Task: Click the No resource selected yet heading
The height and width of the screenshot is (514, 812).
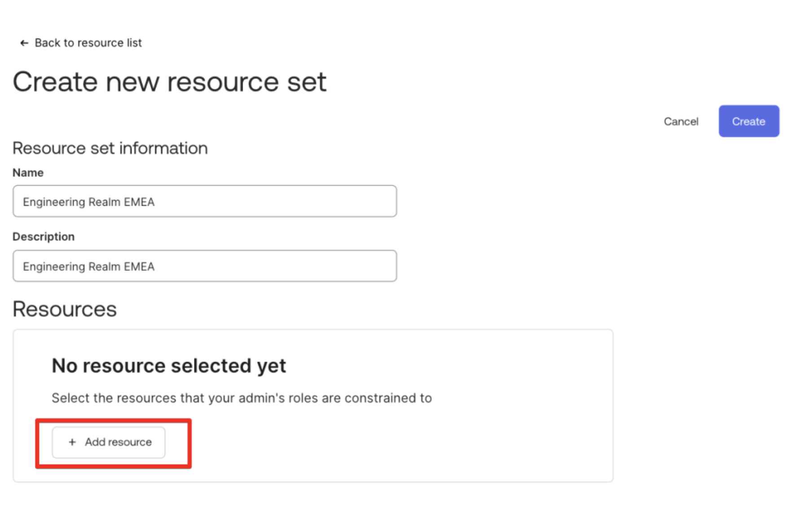Action: (169, 365)
